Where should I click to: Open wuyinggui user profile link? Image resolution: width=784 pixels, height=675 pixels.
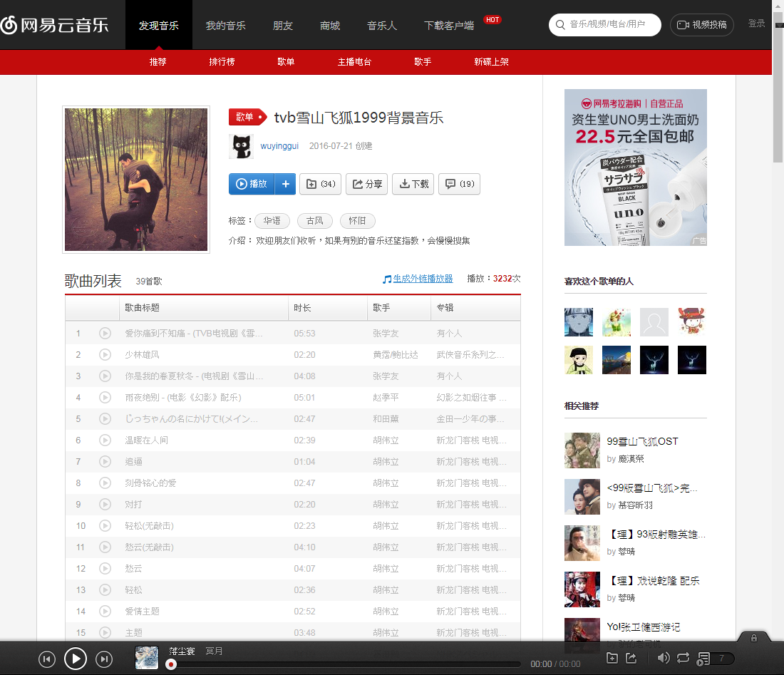(279, 146)
